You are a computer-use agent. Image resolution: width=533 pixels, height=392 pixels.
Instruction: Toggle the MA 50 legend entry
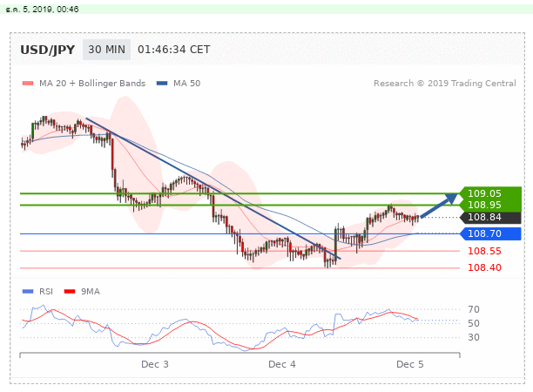[x=181, y=84]
